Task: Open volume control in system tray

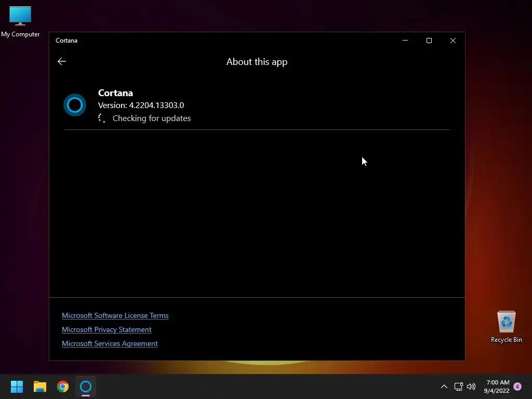Action: coord(471,387)
